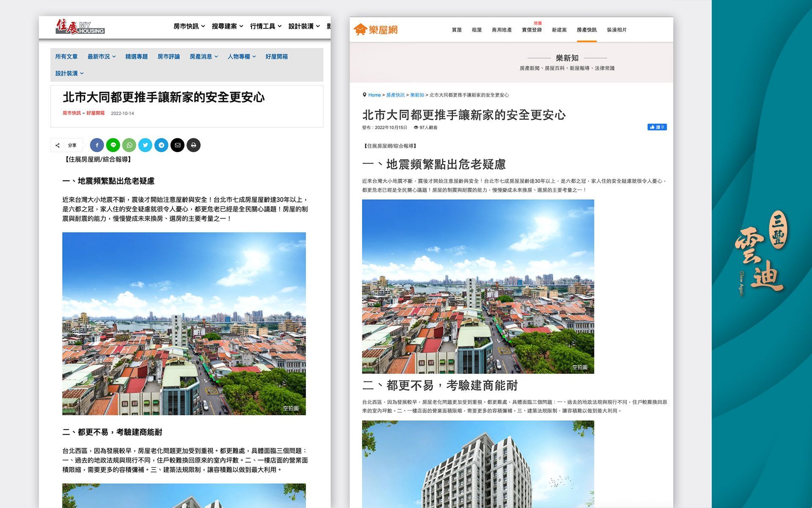Click the Home breadcrumb link

tap(374, 95)
